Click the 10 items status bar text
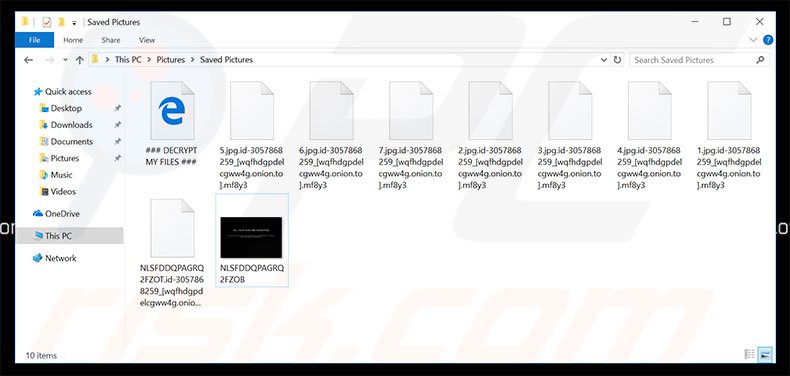The width and height of the screenshot is (790, 376). point(41,355)
